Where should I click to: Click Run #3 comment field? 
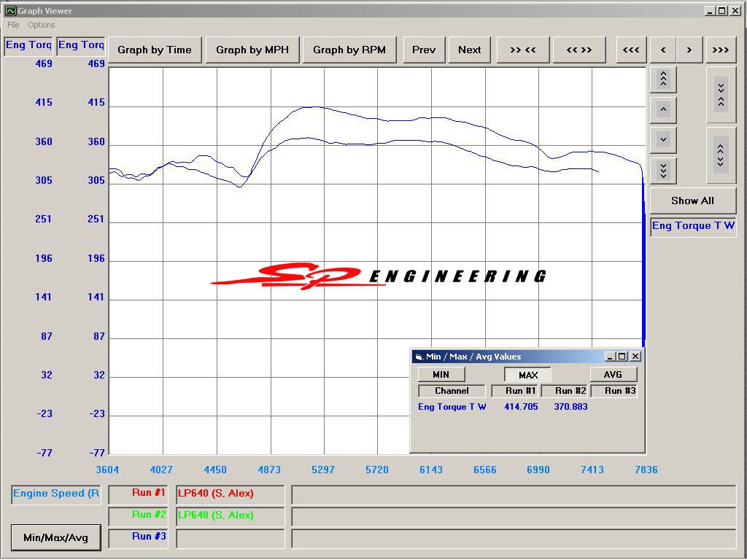pos(514,539)
